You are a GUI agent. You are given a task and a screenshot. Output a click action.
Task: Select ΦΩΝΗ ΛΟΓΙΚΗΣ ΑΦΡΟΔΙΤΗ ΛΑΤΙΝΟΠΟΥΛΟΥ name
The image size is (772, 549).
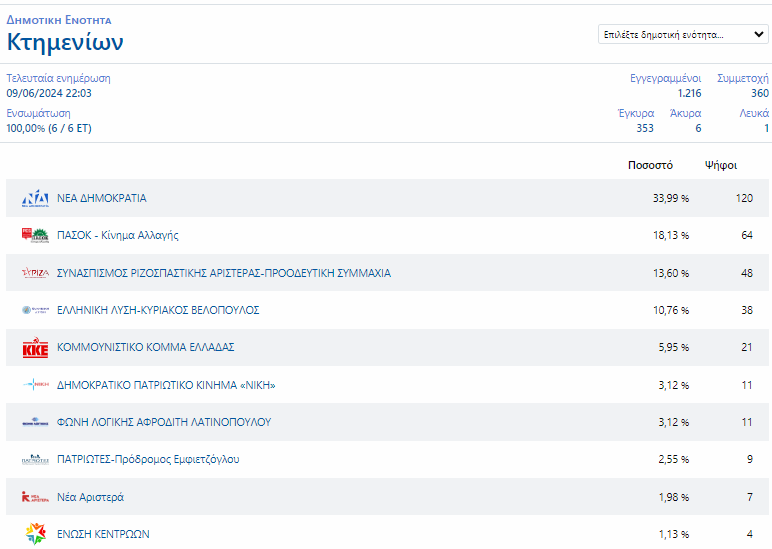click(x=164, y=422)
